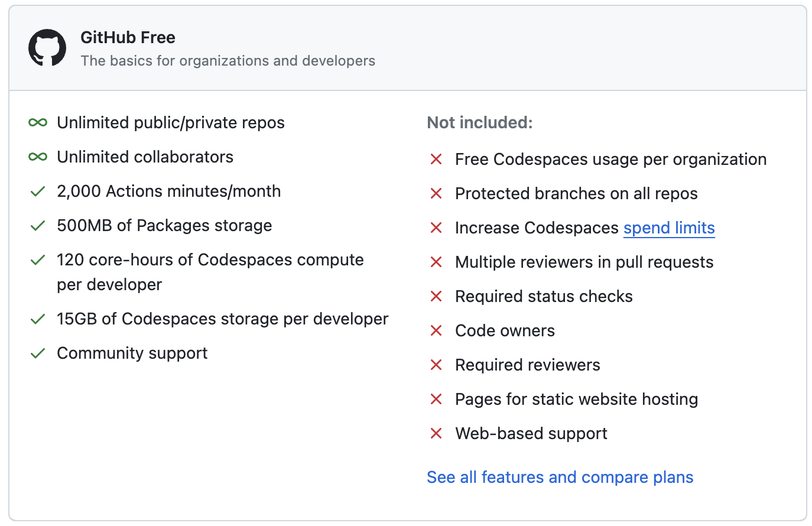
Task: Click red X beside Required reviewers
Action: tap(436, 365)
